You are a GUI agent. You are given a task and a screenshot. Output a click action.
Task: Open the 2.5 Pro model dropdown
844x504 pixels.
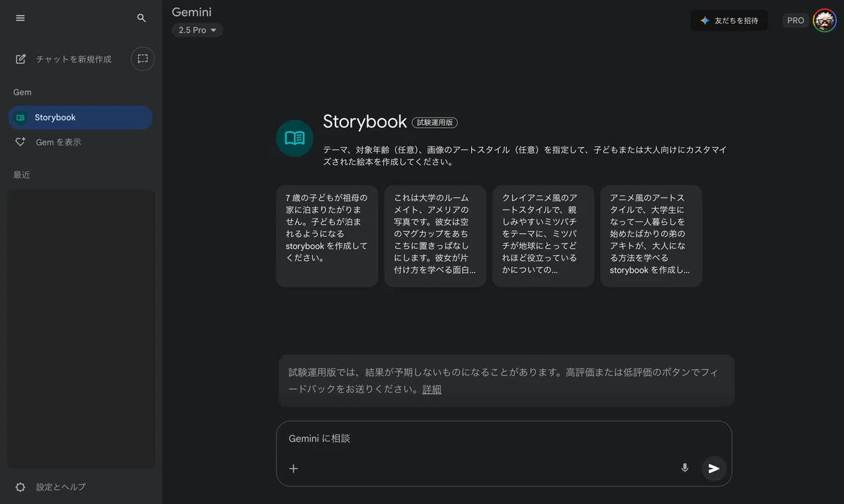coord(197,30)
